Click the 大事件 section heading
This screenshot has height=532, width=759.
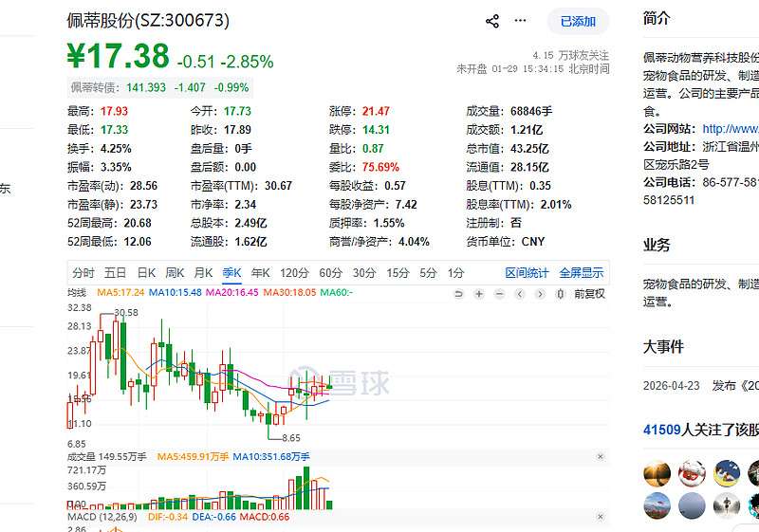coord(663,346)
